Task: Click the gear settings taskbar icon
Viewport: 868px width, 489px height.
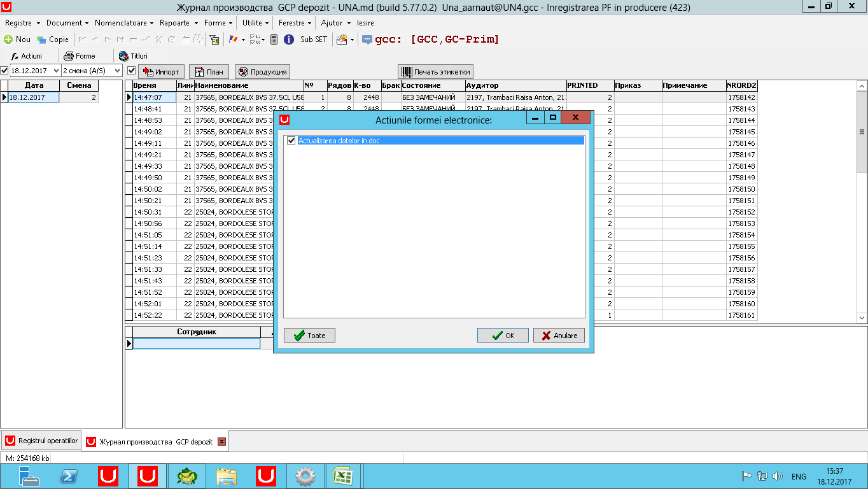Action: tap(306, 476)
